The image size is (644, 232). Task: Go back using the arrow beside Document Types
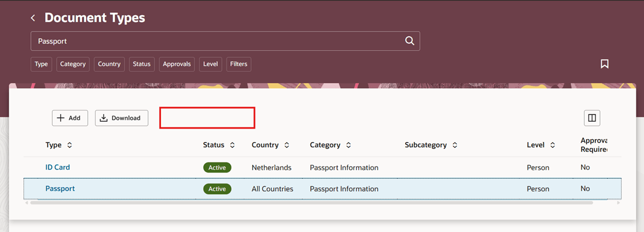(x=33, y=18)
